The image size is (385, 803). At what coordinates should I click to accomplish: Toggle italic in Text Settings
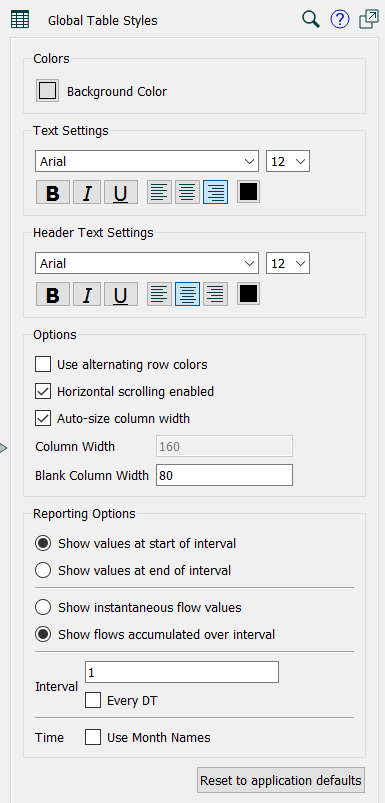[x=87, y=192]
